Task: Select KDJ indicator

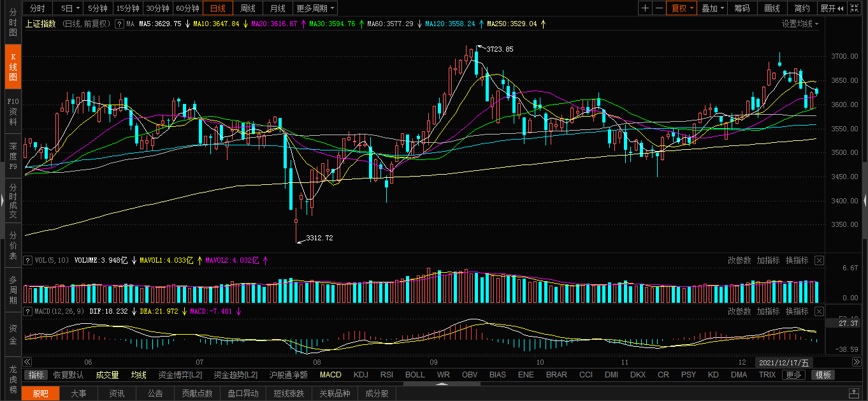Action: pyautogui.click(x=361, y=375)
